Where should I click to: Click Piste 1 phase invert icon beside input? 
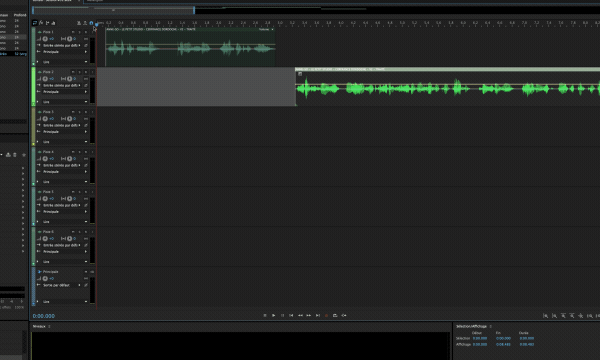[86, 46]
